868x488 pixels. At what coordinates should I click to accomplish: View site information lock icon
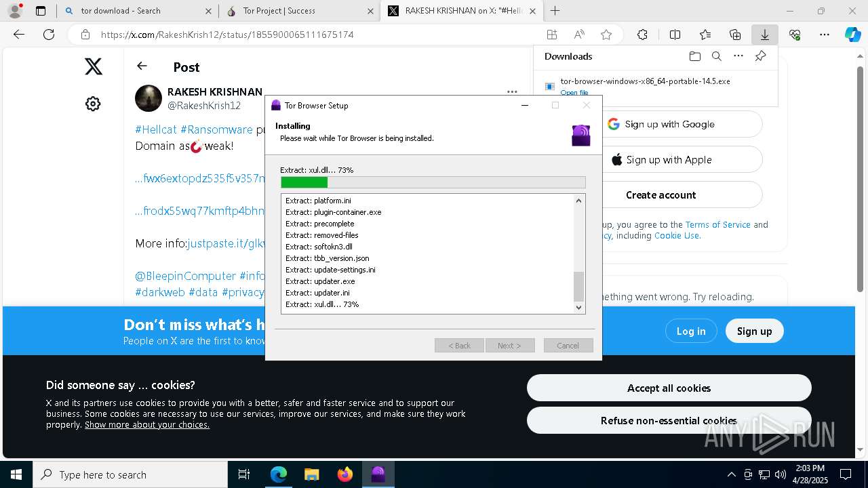pos(85,35)
